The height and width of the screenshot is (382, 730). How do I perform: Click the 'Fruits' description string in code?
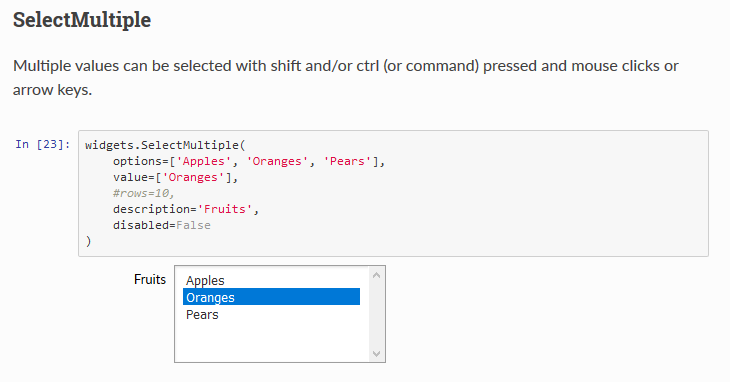point(225,209)
